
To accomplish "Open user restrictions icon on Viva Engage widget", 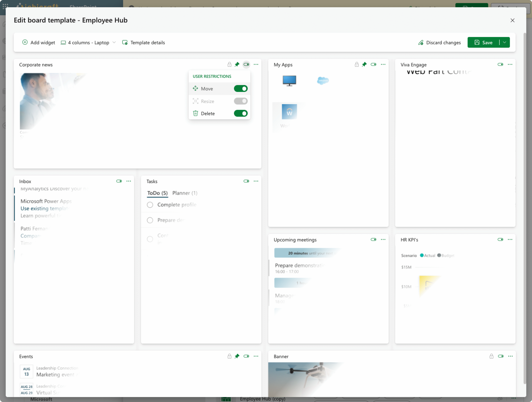I will [500, 64].
